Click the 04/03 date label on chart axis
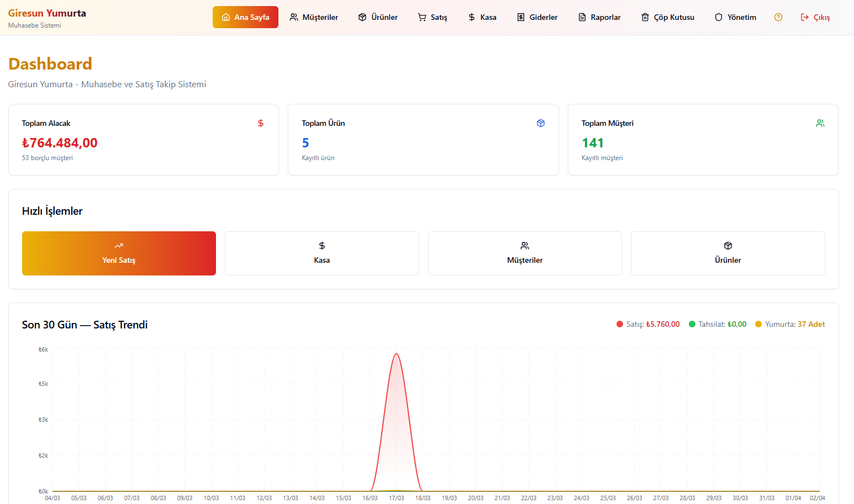 click(52, 498)
